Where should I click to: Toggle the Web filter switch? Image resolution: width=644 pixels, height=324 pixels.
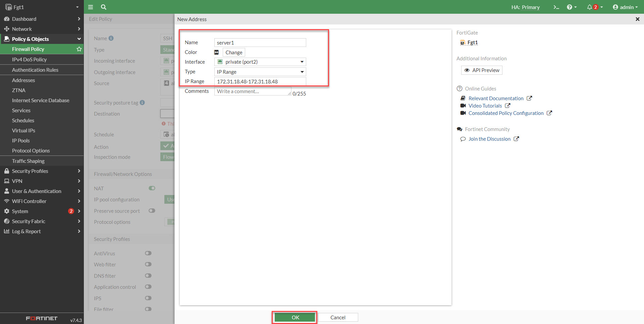tap(148, 264)
